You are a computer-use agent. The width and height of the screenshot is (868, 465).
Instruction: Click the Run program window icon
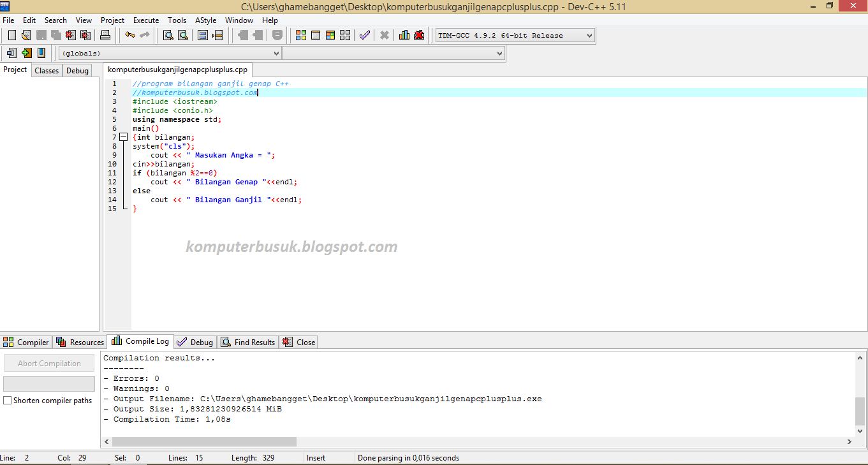click(x=316, y=35)
